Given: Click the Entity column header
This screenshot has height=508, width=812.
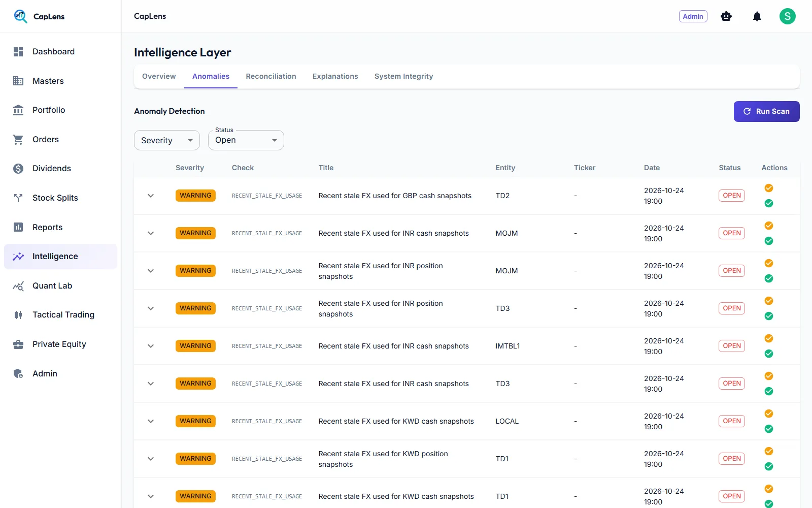Looking at the screenshot, I should [505, 168].
